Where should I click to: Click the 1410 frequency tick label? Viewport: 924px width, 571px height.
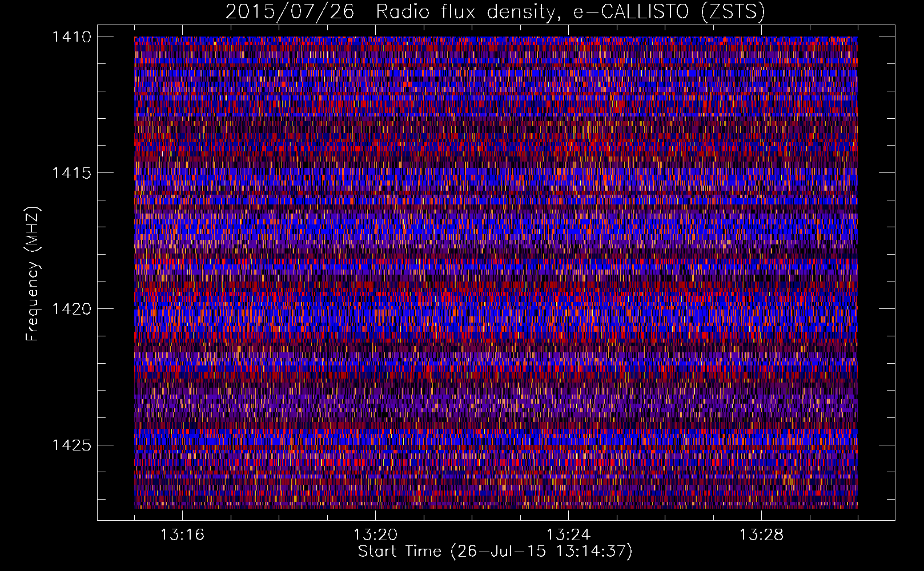pos(71,37)
